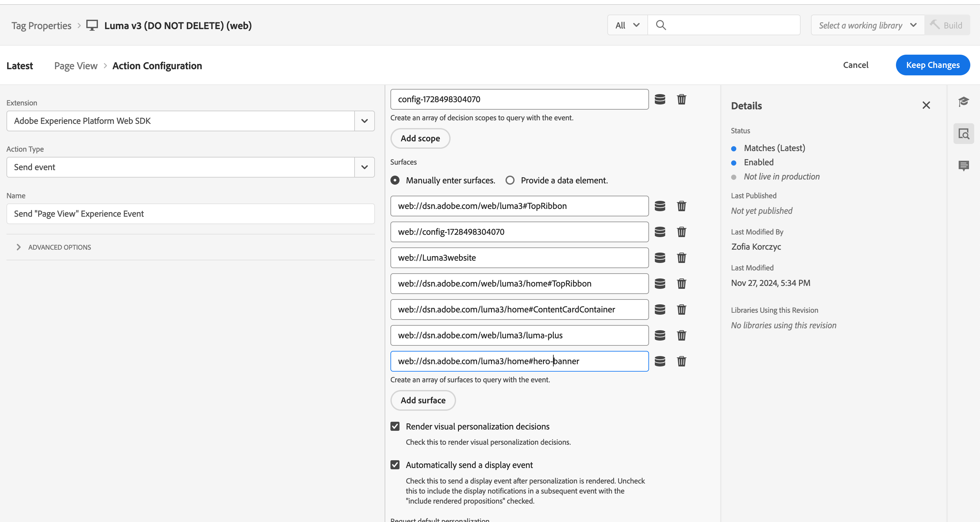The image size is (980, 522).
Task: Open the notes comment side panel icon
Action: 964,166
